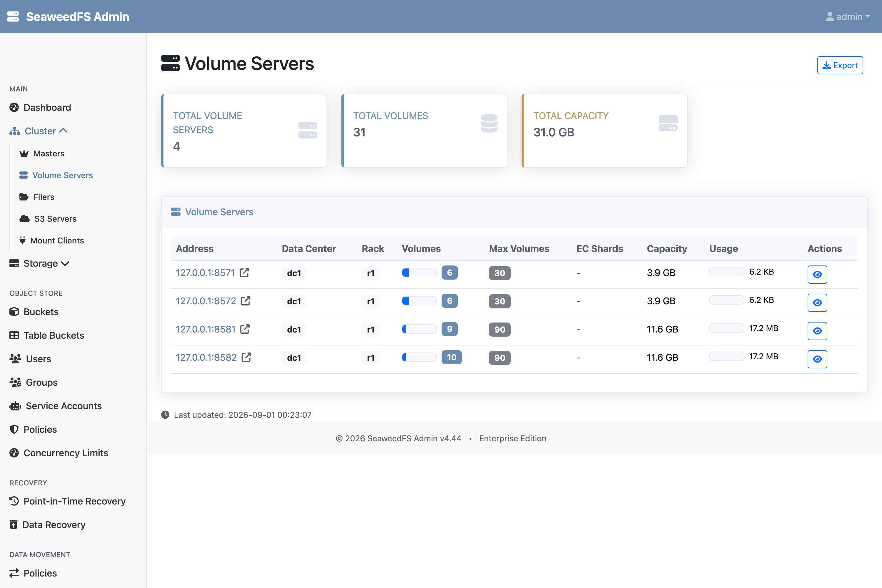Click the Export button
Image resolution: width=882 pixels, height=588 pixels.
point(840,65)
